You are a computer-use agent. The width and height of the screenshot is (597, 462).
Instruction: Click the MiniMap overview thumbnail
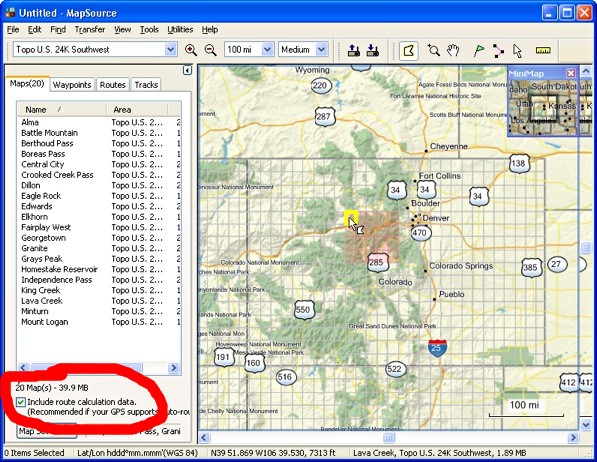click(x=543, y=107)
